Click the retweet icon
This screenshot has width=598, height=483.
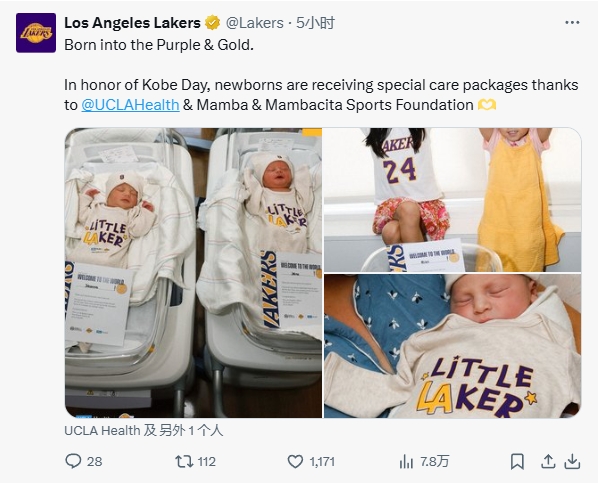183,461
